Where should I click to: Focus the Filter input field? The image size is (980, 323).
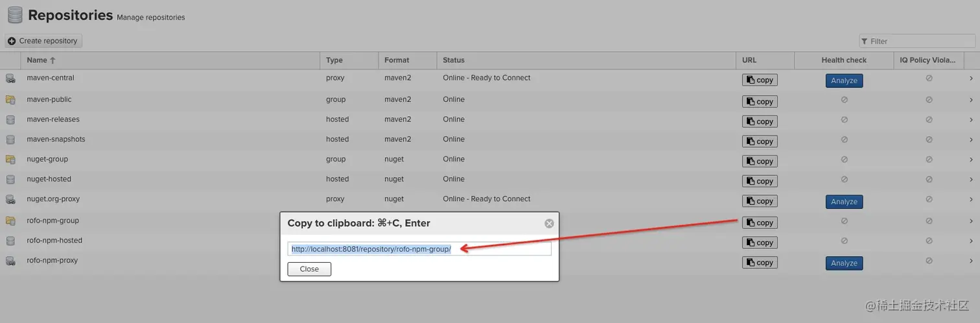click(916, 41)
